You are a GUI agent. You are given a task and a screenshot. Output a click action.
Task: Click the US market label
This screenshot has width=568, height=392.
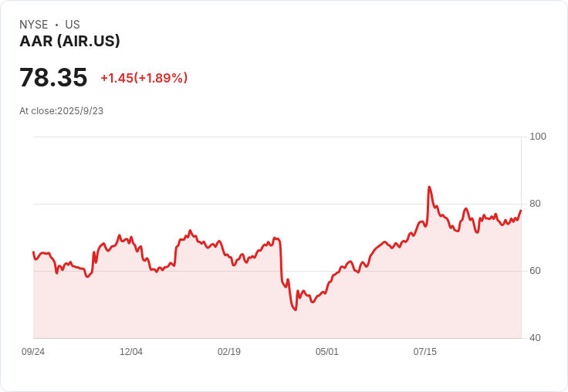73,25
